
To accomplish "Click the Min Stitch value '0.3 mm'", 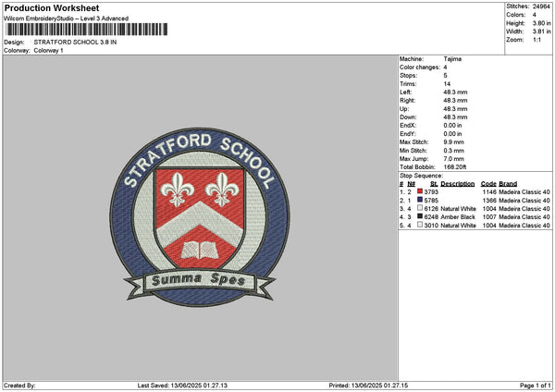I will (453, 151).
